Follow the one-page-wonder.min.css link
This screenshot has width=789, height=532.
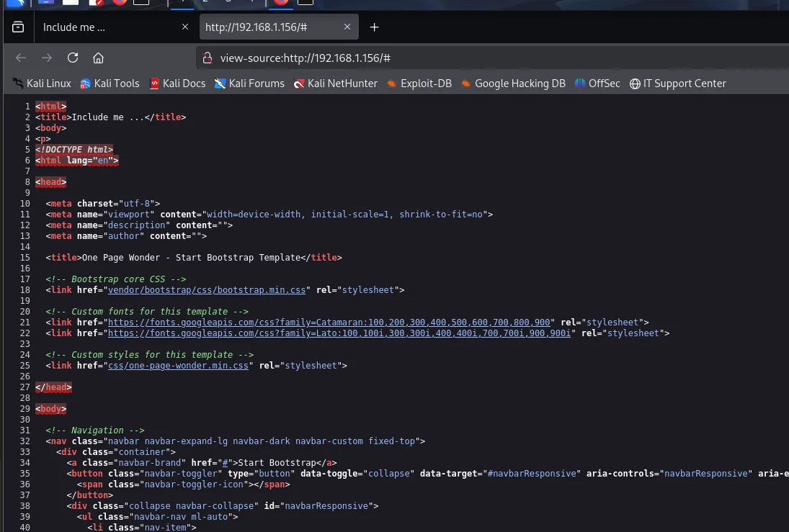coord(178,366)
